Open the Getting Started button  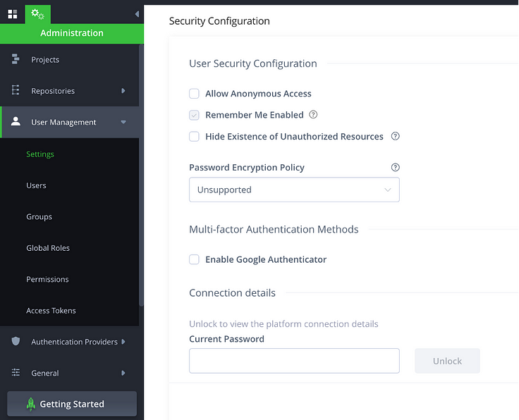click(72, 404)
